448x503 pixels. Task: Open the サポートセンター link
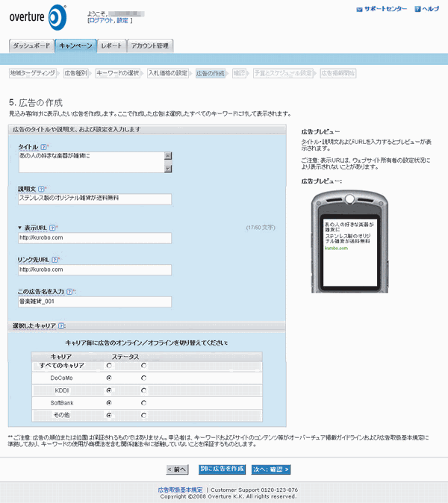tap(385, 9)
